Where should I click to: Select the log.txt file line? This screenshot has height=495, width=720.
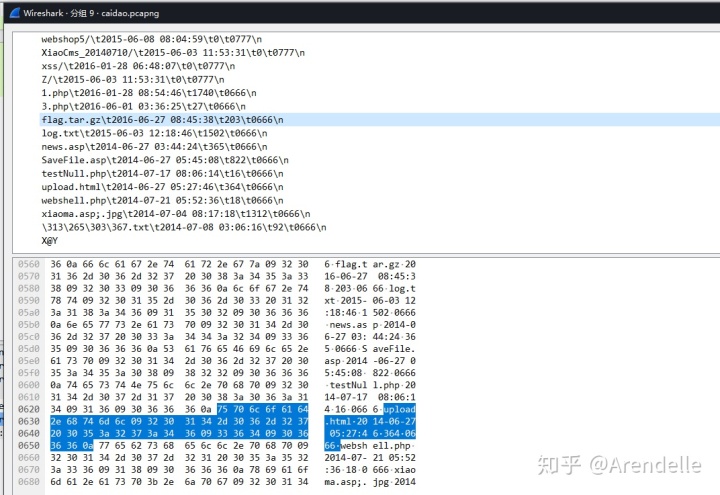pyautogui.click(x=154, y=133)
